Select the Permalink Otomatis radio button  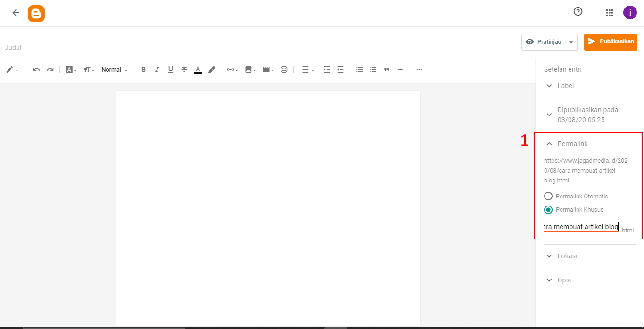(x=548, y=196)
